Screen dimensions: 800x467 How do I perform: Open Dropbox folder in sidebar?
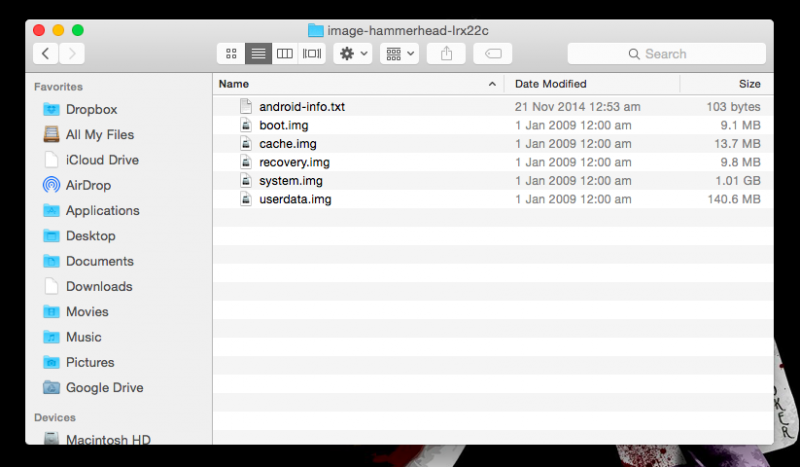(x=91, y=109)
